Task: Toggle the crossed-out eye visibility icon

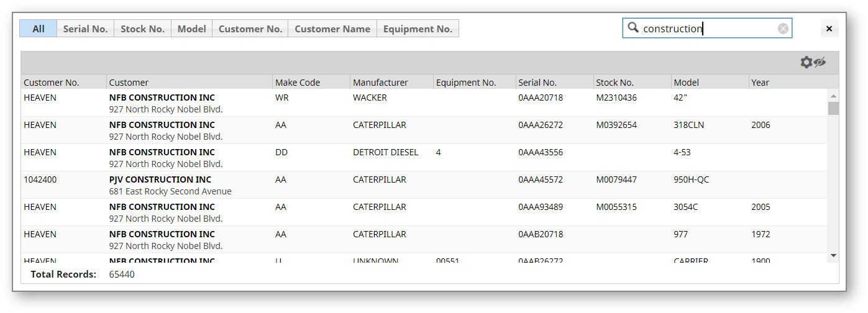Action: coord(820,62)
